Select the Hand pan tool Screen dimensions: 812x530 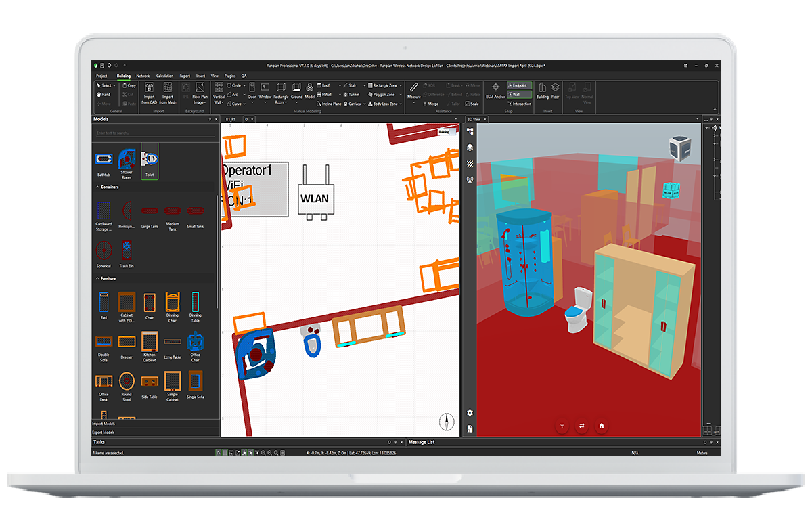coord(103,95)
